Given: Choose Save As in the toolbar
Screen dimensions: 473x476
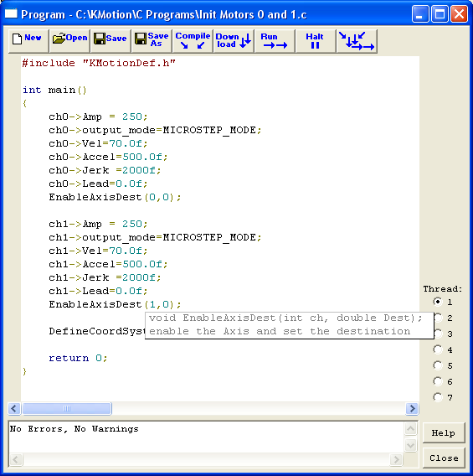Looking at the screenshot, I should pos(152,41).
